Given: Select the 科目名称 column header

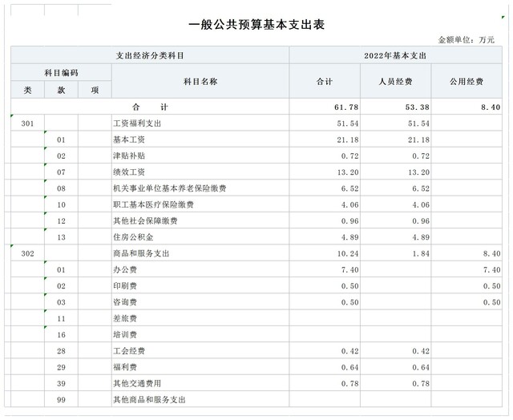Looking at the screenshot, I should pyautogui.click(x=200, y=82).
